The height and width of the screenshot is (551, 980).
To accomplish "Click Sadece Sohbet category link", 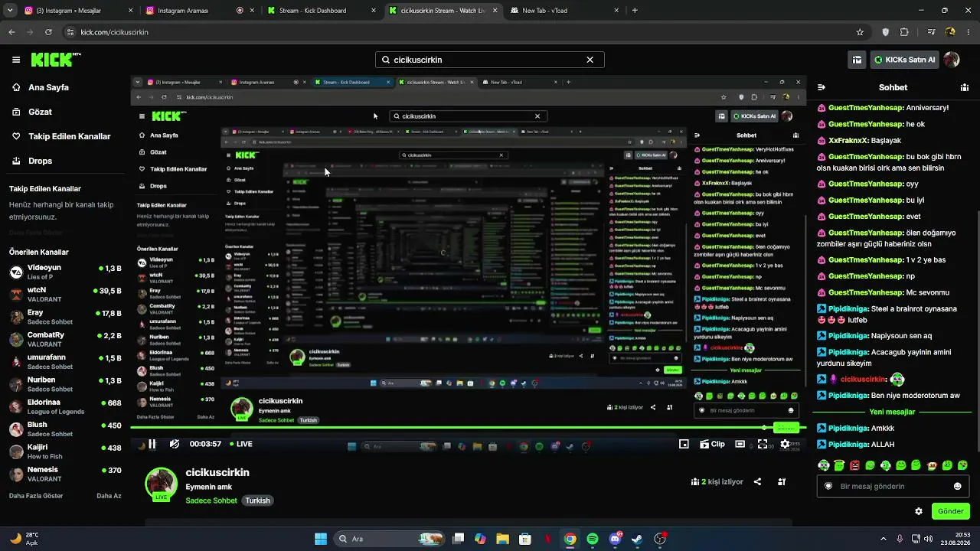I will coord(211,500).
